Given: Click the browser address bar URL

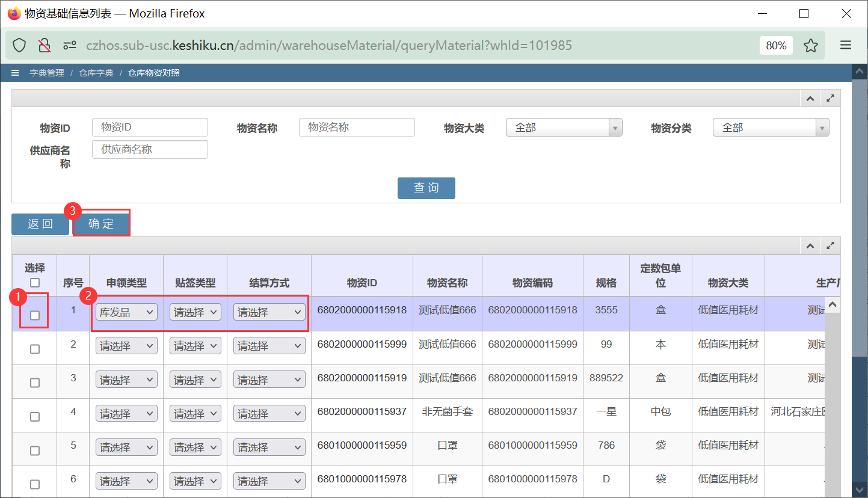Looking at the screenshot, I should coord(329,45).
